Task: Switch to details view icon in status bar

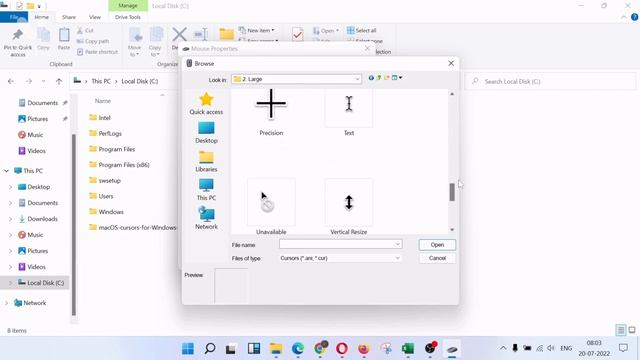Action: click(621, 330)
